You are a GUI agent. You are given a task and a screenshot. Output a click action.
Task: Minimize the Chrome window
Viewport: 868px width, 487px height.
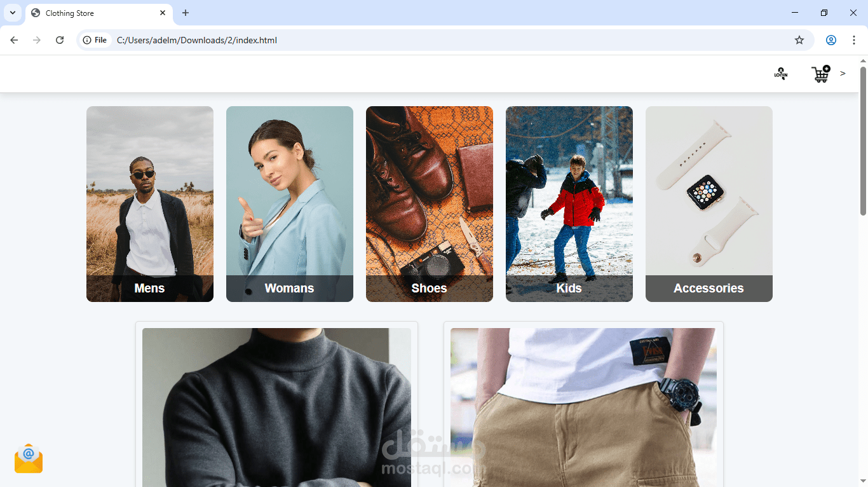coord(794,13)
